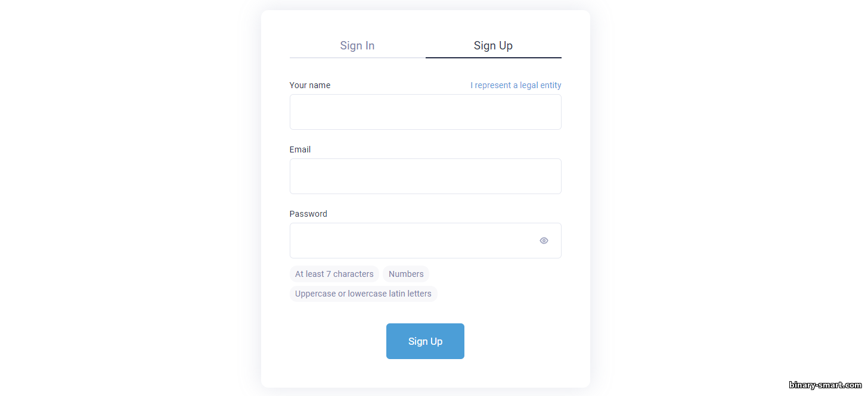Screen dimensions: 868x396
Task: Click the 'Numbers' requirement chip
Action: coord(406,274)
